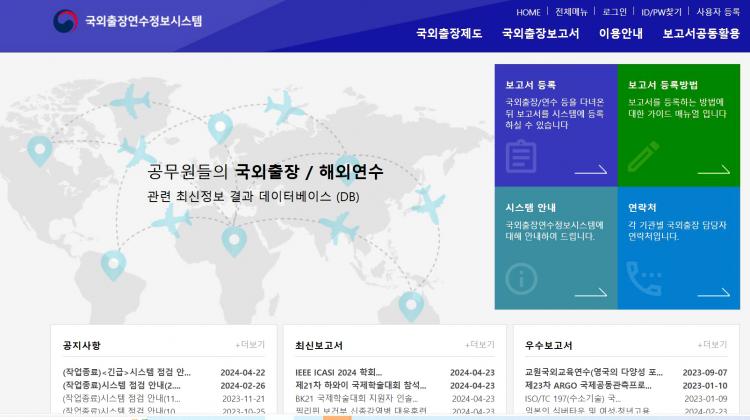Click the arrow in the 보고서 등록 tile
The width and height of the screenshot is (750, 420).
point(591,169)
